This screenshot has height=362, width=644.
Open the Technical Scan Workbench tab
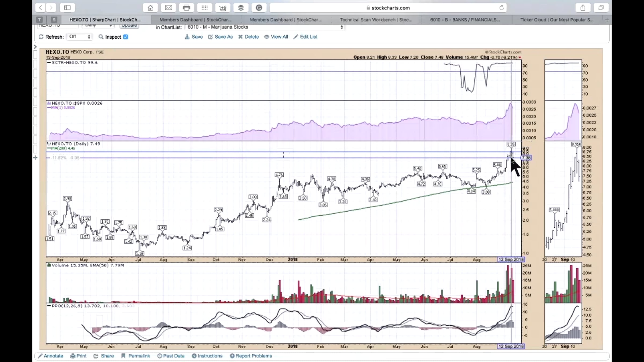376,20
